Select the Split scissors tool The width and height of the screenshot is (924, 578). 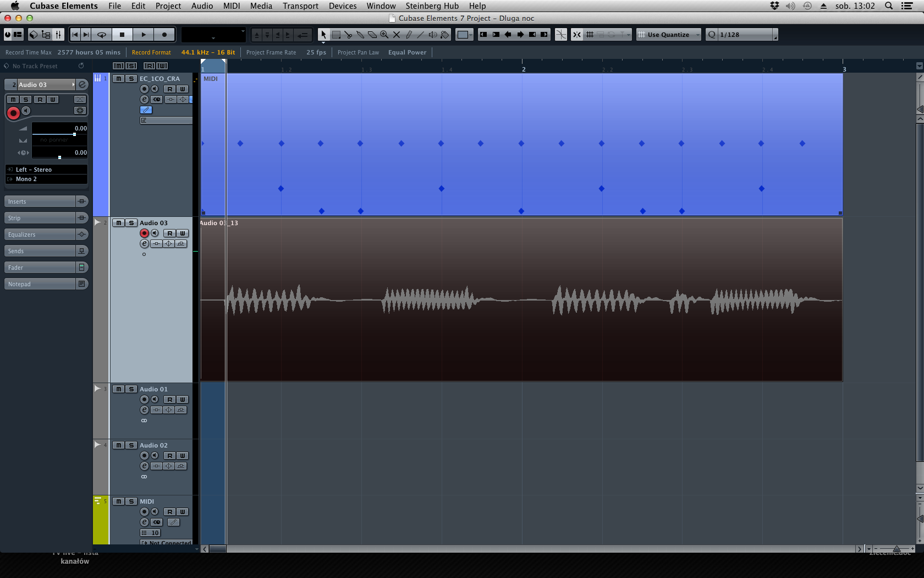pyautogui.click(x=348, y=35)
